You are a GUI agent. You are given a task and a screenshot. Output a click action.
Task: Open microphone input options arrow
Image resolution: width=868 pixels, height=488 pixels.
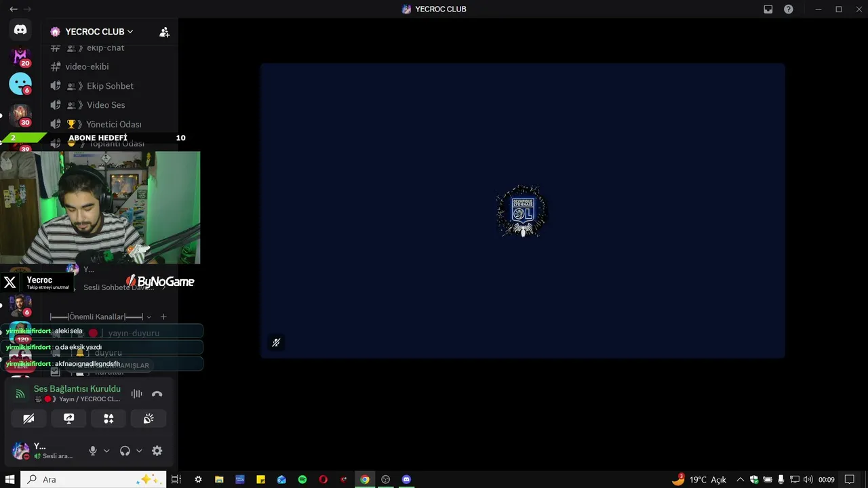coord(106,451)
